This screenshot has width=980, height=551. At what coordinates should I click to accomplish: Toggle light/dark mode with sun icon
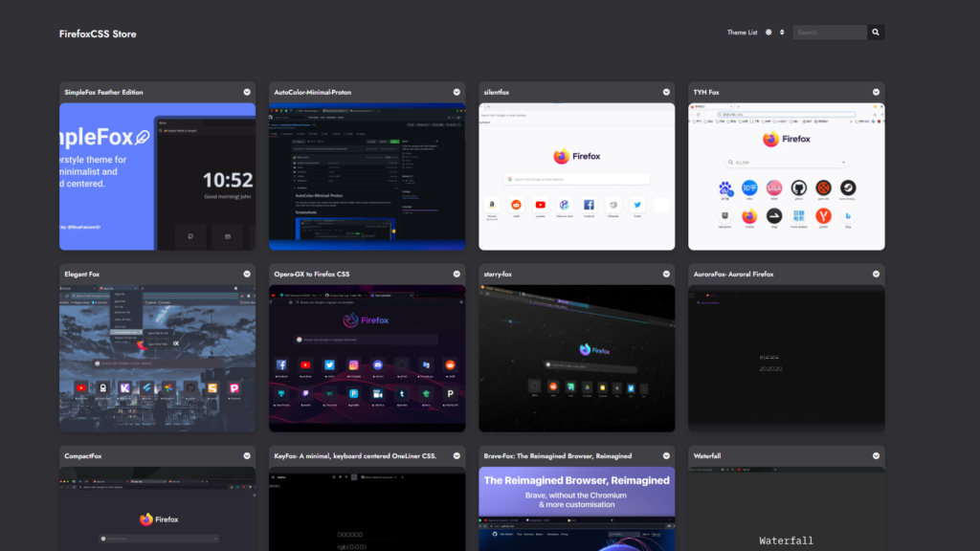pyautogui.click(x=768, y=33)
